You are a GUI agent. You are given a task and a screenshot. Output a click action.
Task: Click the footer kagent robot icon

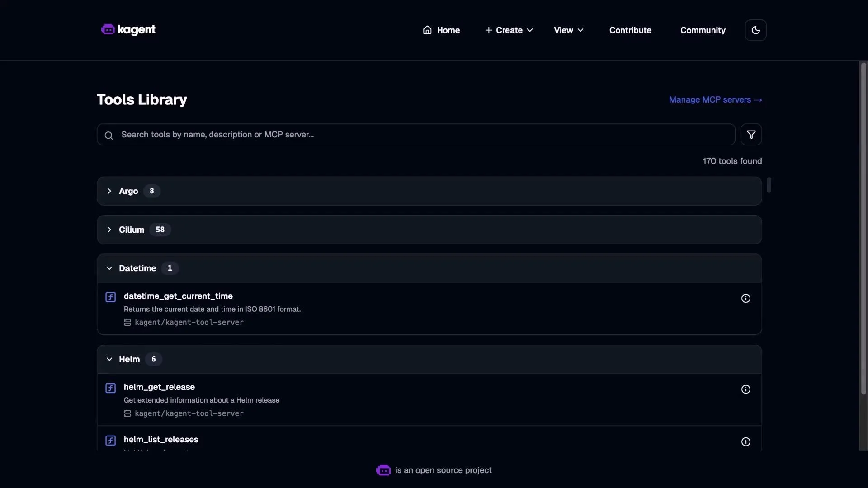click(383, 470)
